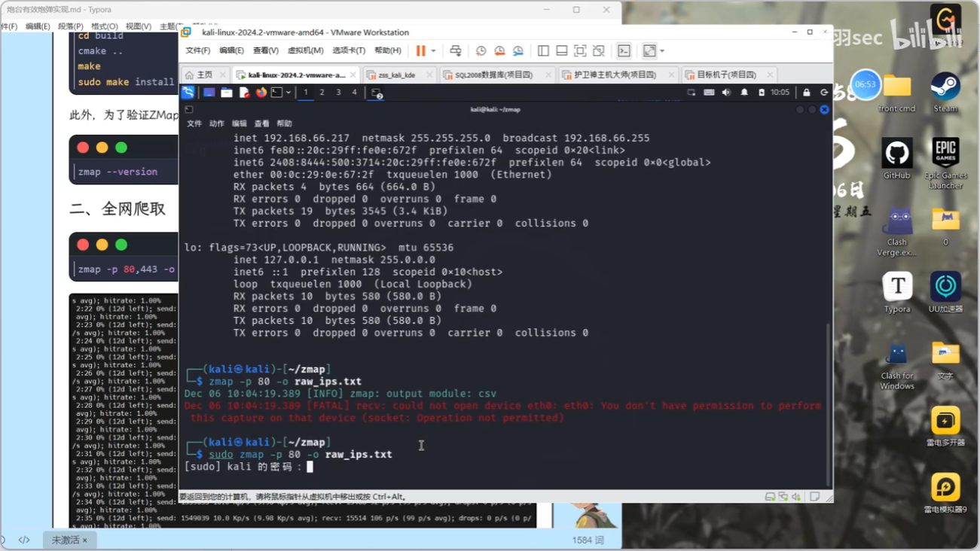
Task: Click the take snapshot clock icon
Action: pyautogui.click(x=481, y=50)
